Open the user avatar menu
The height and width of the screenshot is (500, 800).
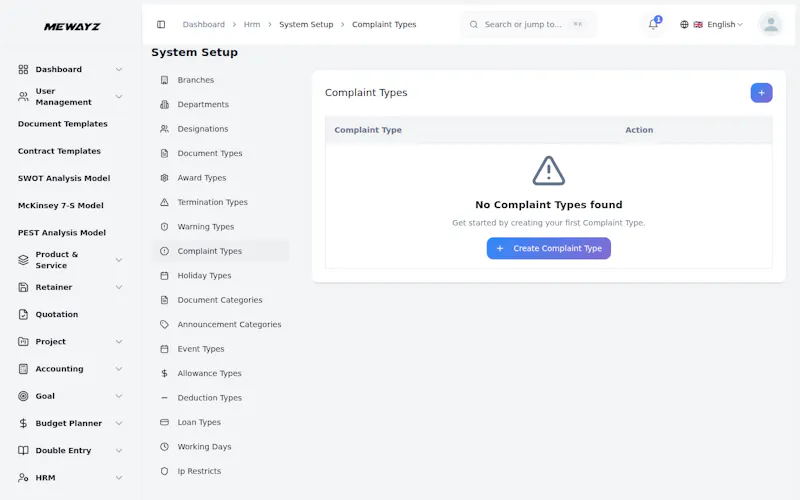click(771, 24)
